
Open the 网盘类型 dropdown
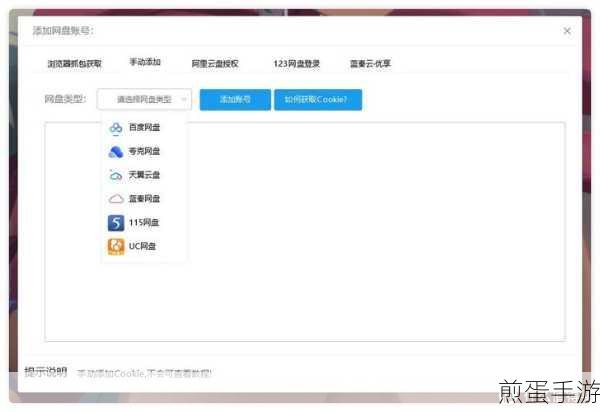point(144,100)
